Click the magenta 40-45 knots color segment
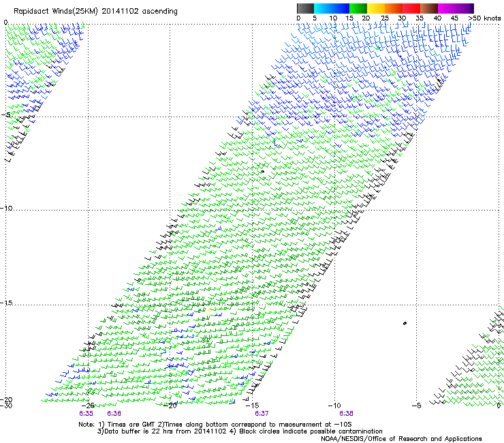The width and height of the screenshot is (504, 443). point(446,8)
